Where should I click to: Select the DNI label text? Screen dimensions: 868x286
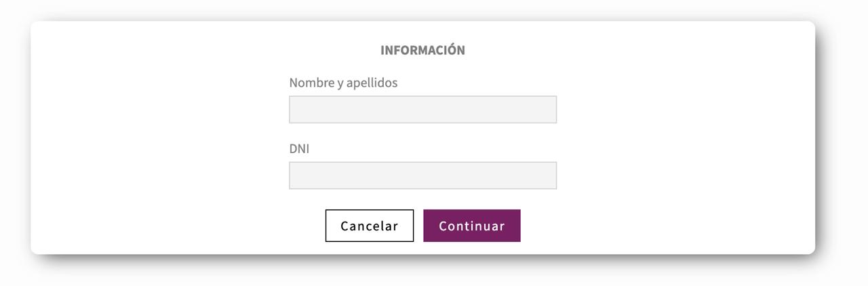[x=299, y=148]
